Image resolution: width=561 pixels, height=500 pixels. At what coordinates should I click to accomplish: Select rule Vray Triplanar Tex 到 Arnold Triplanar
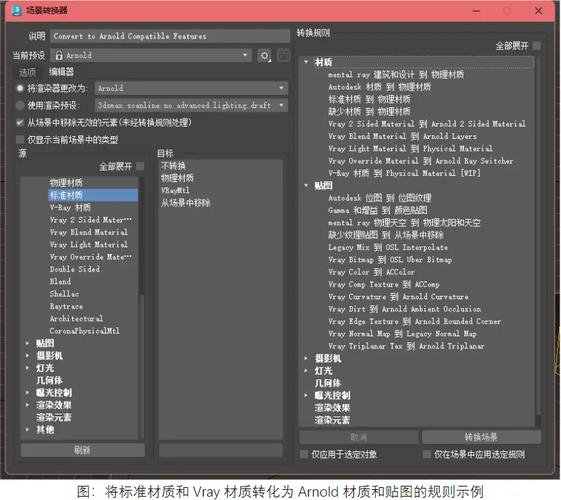click(406, 346)
